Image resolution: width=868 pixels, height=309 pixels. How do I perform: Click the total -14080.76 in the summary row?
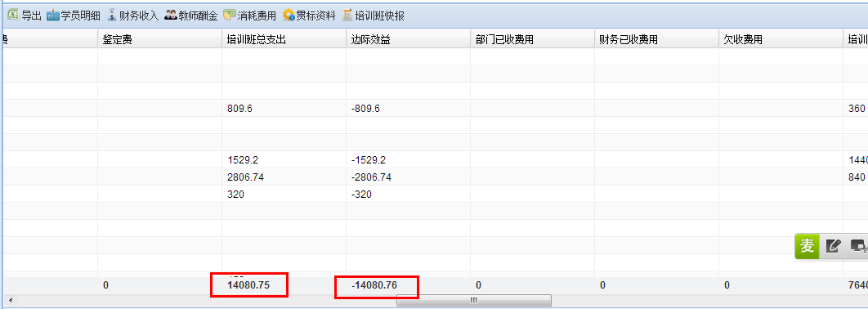point(374,286)
